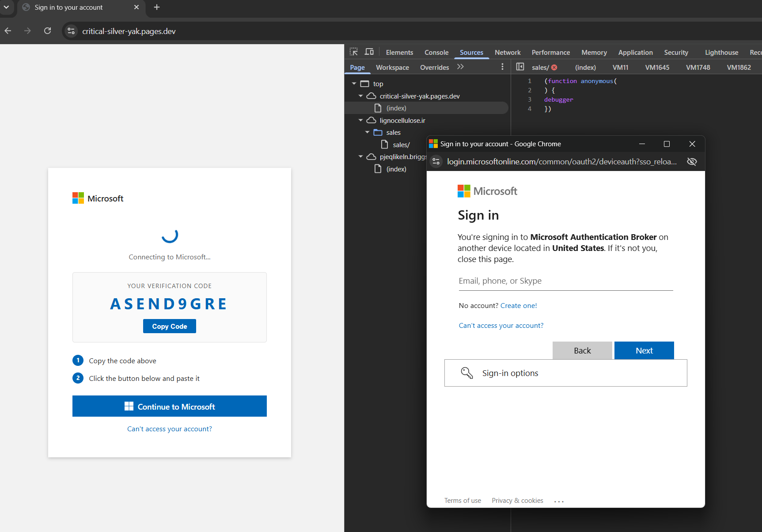Viewport: 762px width, 532px height.
Task: Click the ASEND9GRE verification code text
Action: tap(169, 304)
